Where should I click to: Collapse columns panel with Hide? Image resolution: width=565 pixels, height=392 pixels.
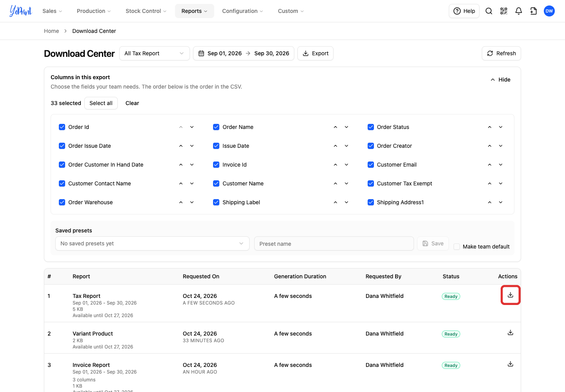click(x=500, y=80)
